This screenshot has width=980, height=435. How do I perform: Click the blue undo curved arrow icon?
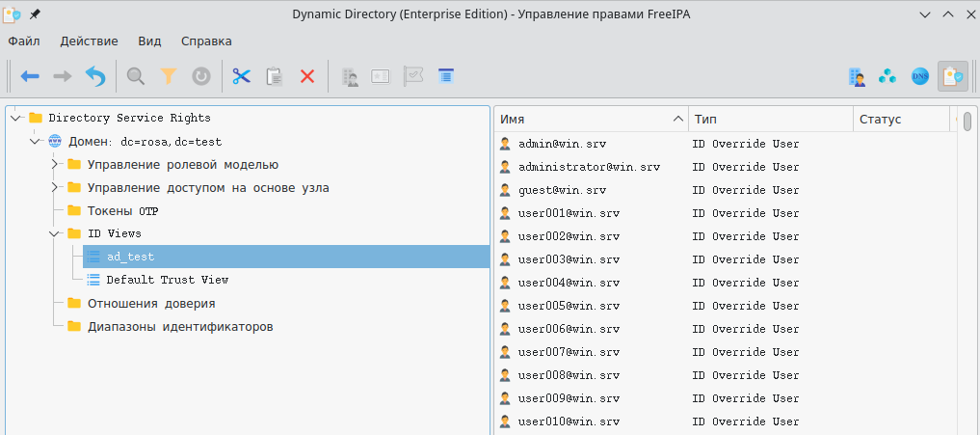[x=94, y=76]
